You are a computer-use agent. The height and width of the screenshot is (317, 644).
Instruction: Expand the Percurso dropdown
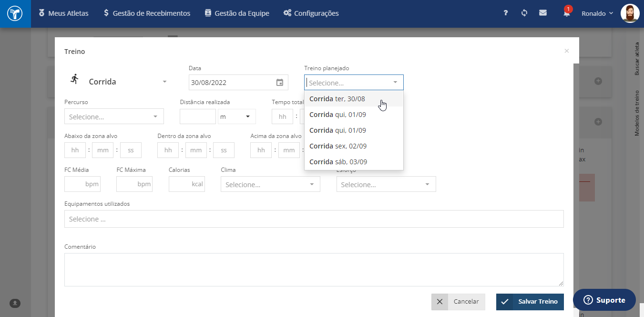114,116
